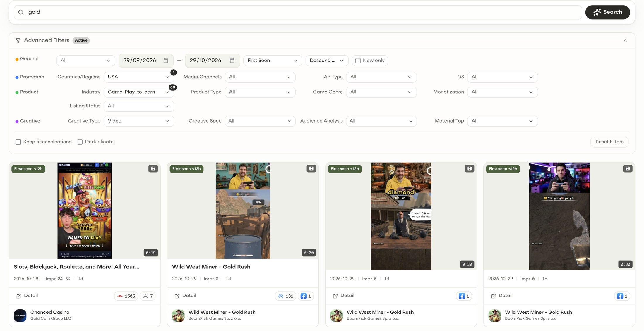The width and height of the screenshot is (644, 331).
Task: Open the 'diamond' Wild West Miner video thumbnail
Action: pos(401,216)
